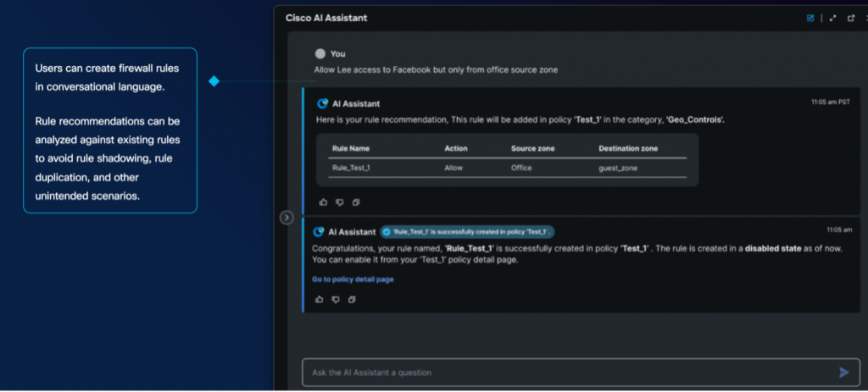
Task: Click the Rule_Test_1 successfully created status badge
Action: tap(466, 231)
